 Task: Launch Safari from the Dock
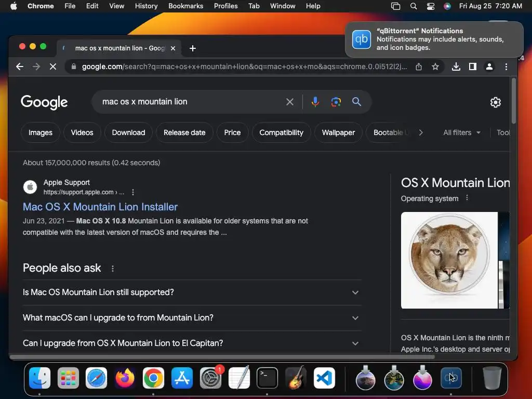[96, 378]
